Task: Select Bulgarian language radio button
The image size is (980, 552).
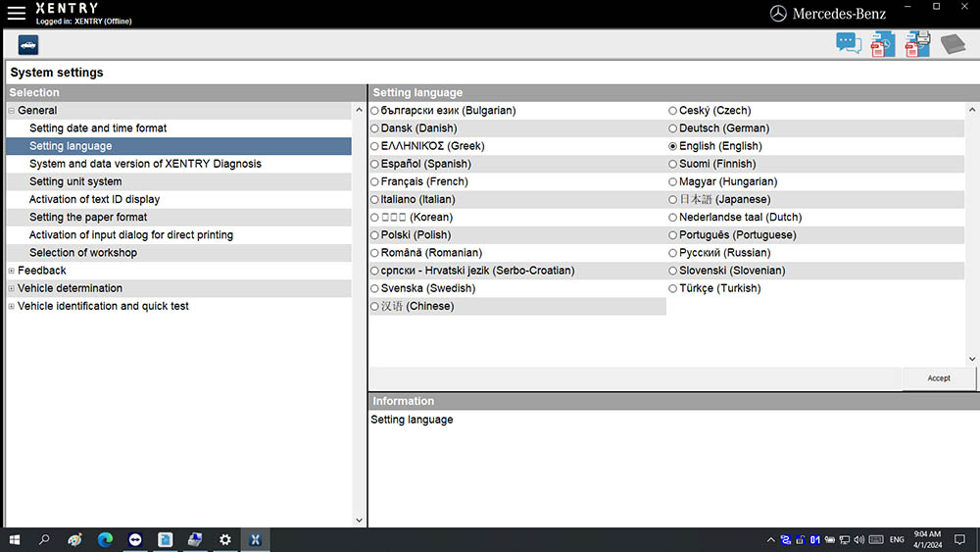Action: tap(374, 111)
